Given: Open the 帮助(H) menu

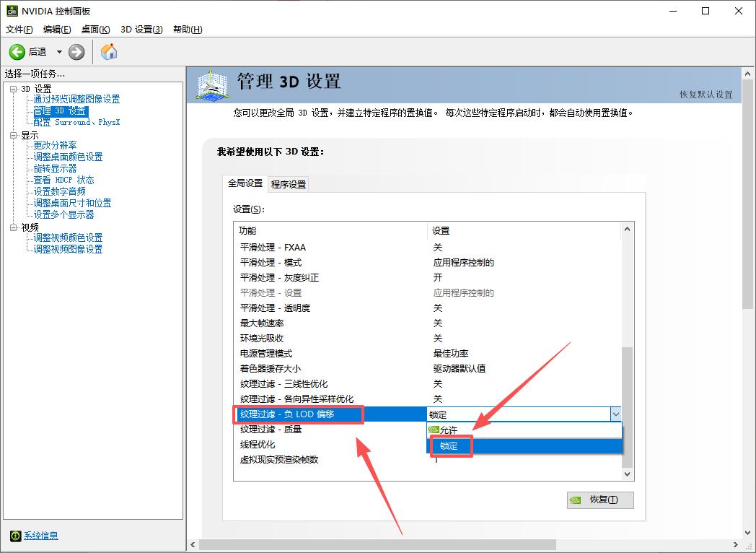Looking at the screenshot, I should tap(188, 30).
